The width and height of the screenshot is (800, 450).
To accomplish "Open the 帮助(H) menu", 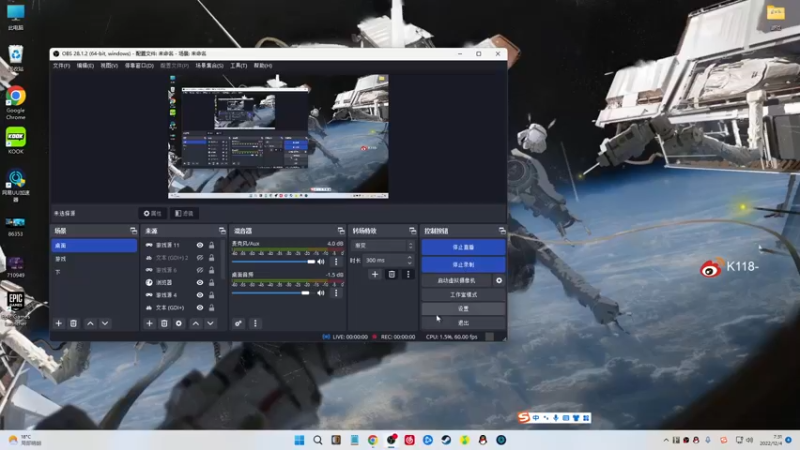I will (263, 66).
